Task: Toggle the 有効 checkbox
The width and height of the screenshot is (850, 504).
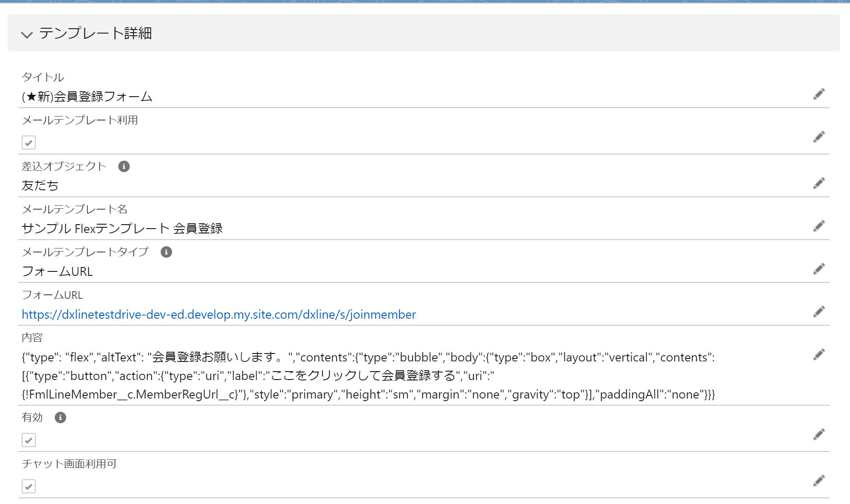Action: point(29,440)
